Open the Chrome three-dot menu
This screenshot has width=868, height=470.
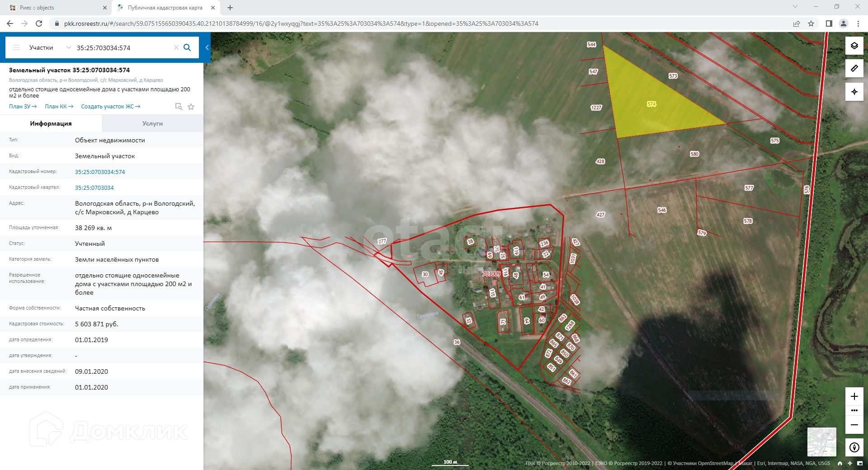point(858,23)
